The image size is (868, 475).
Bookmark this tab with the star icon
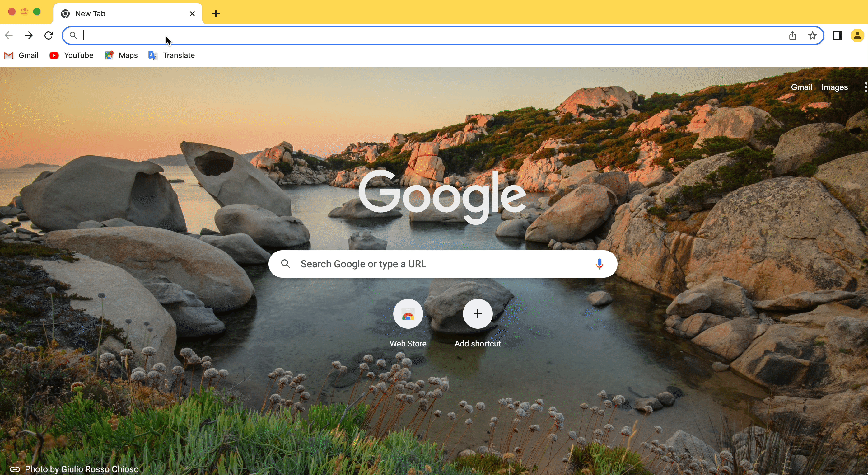point(812,35)
